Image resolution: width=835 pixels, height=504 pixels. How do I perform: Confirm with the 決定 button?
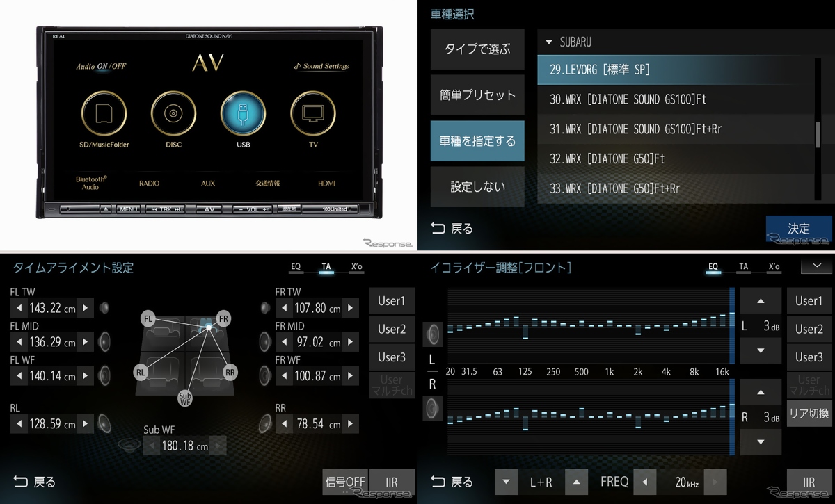pos(799,229)
